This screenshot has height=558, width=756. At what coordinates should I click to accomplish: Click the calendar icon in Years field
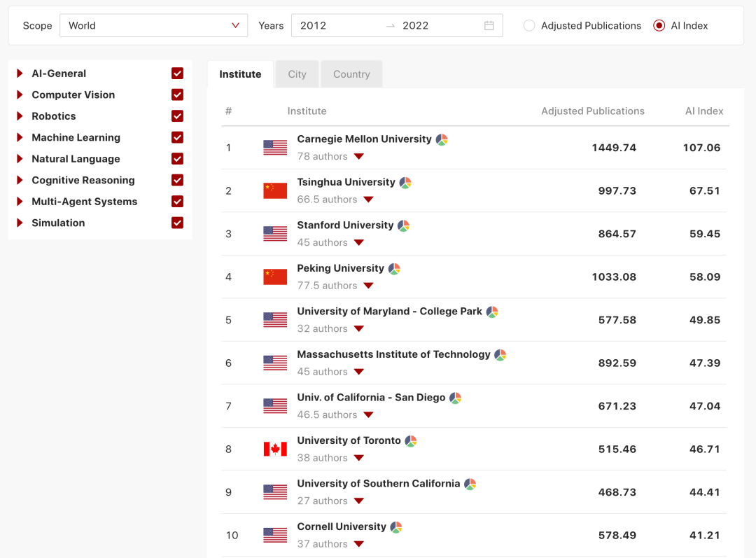489,26
